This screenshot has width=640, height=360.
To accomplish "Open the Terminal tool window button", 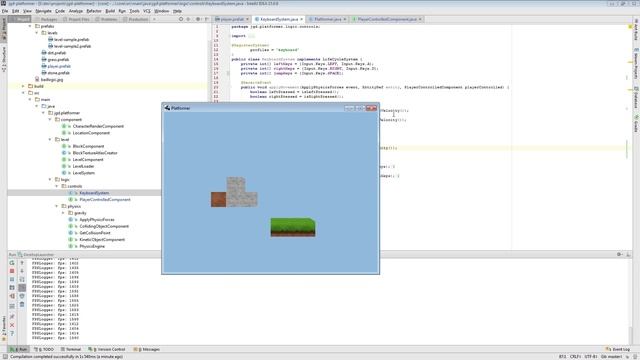I will (x=71, y=349).
